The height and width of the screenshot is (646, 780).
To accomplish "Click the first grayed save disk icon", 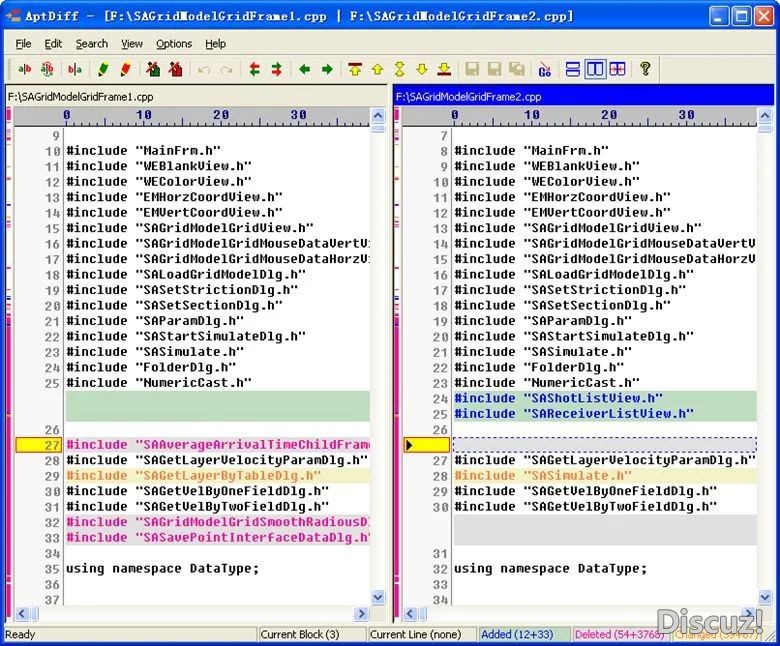I will [x=472, y=69].
